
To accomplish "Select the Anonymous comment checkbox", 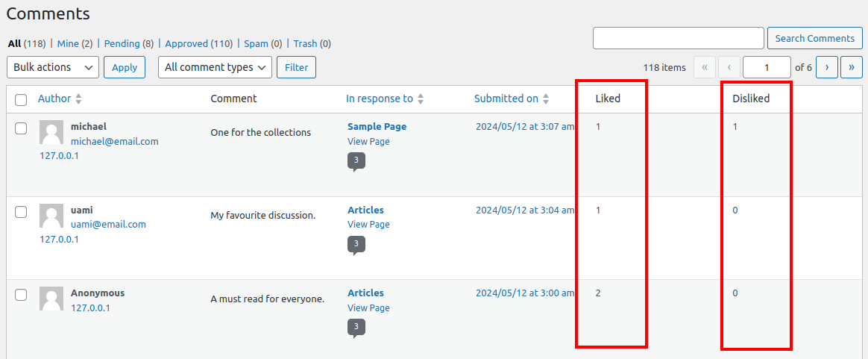I will tap(21, 295).
